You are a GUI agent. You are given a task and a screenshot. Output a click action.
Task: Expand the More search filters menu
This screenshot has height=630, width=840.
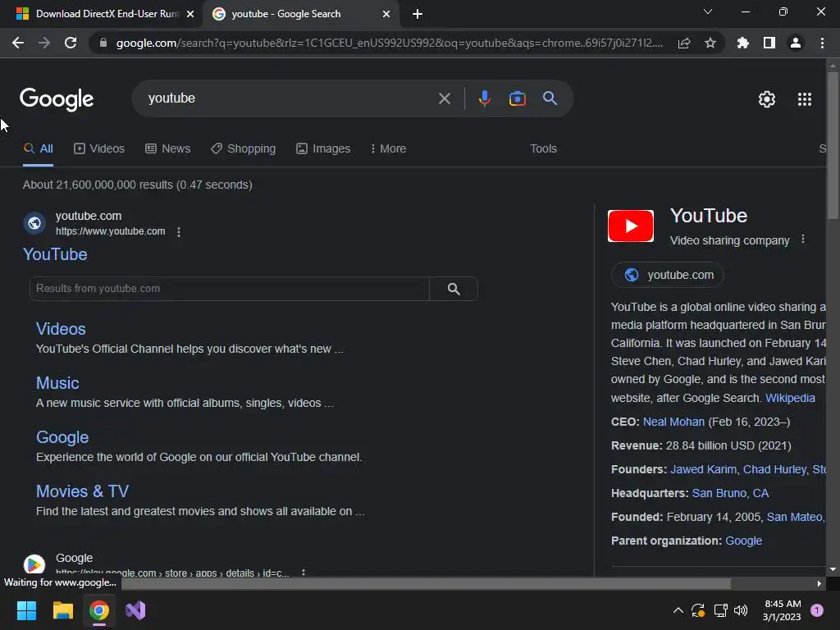tap(388, 148)
